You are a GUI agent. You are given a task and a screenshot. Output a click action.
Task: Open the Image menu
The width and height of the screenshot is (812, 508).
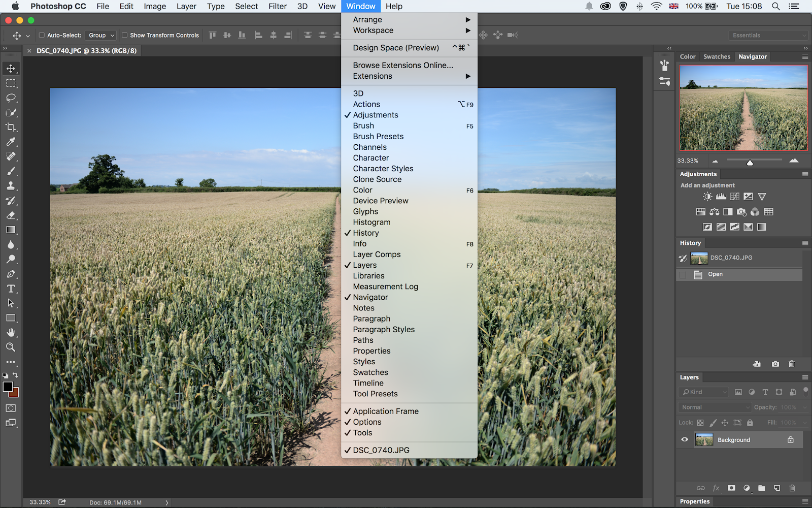coord(155,6)
